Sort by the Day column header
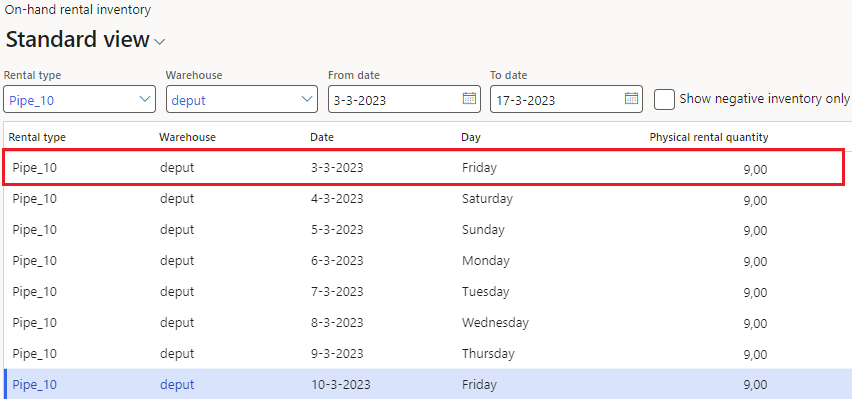Image resolution: width=852 pixels, height=399 pixels. click(x=471, y=137)
